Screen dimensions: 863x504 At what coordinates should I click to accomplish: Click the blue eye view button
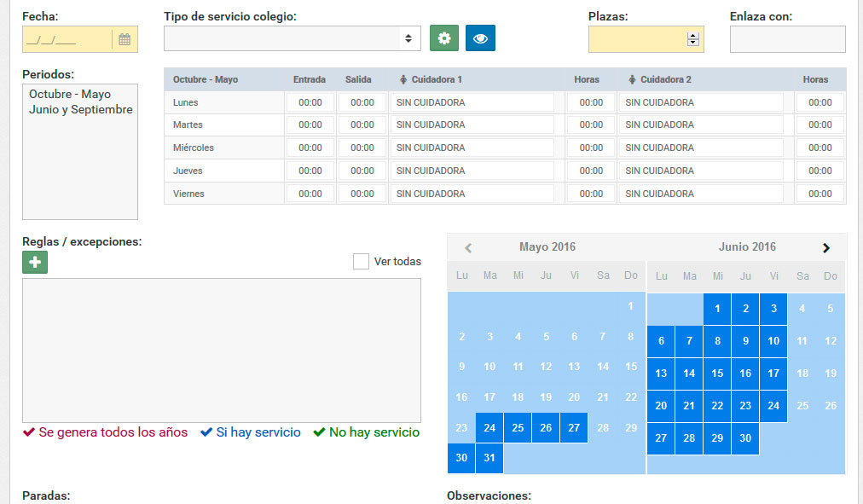pos(480,38)
